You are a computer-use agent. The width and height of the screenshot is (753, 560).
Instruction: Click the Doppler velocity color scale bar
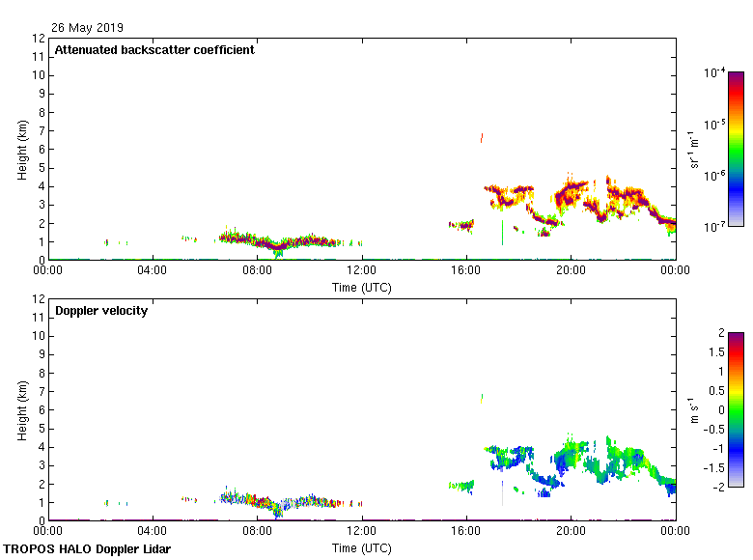coord(736,409)
